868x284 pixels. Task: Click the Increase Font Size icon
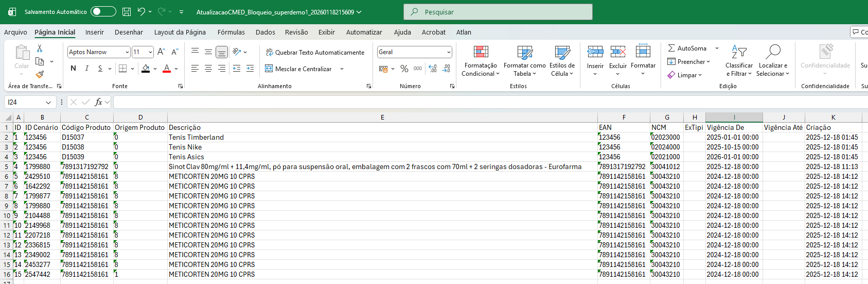161,52
